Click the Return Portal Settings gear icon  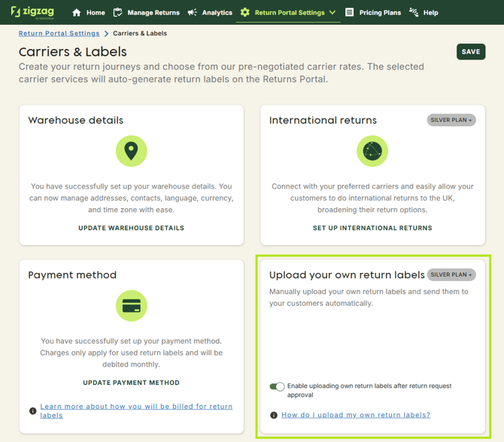pyautogui.click(x=244, y=13)
